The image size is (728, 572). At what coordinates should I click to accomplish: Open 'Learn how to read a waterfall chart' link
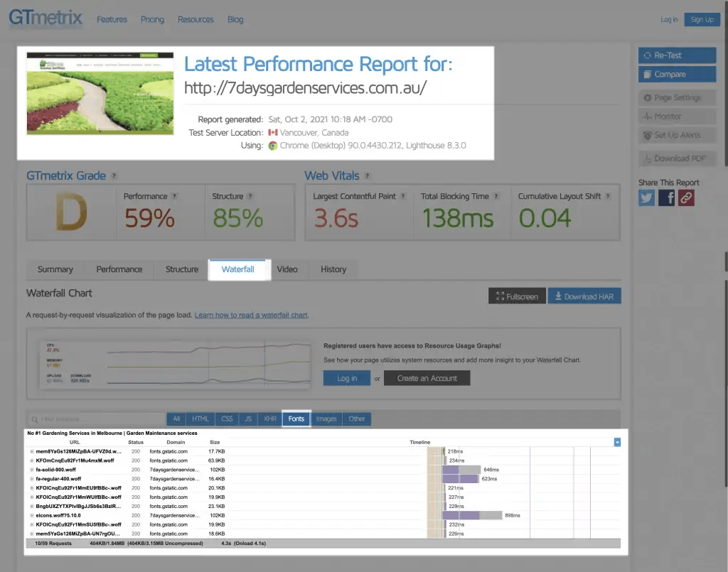[251, 315]
